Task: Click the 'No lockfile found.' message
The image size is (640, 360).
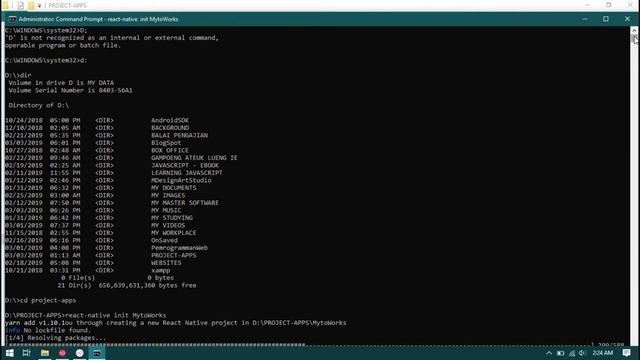Action: (57, 330)
